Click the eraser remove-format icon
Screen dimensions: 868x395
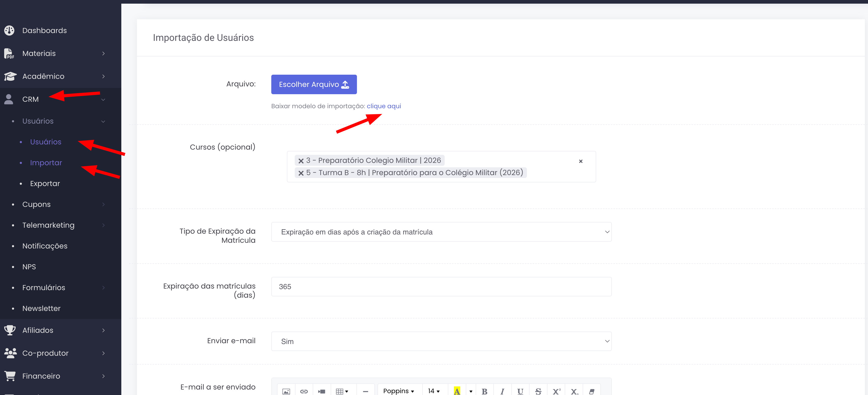click(x=591, y=391)
